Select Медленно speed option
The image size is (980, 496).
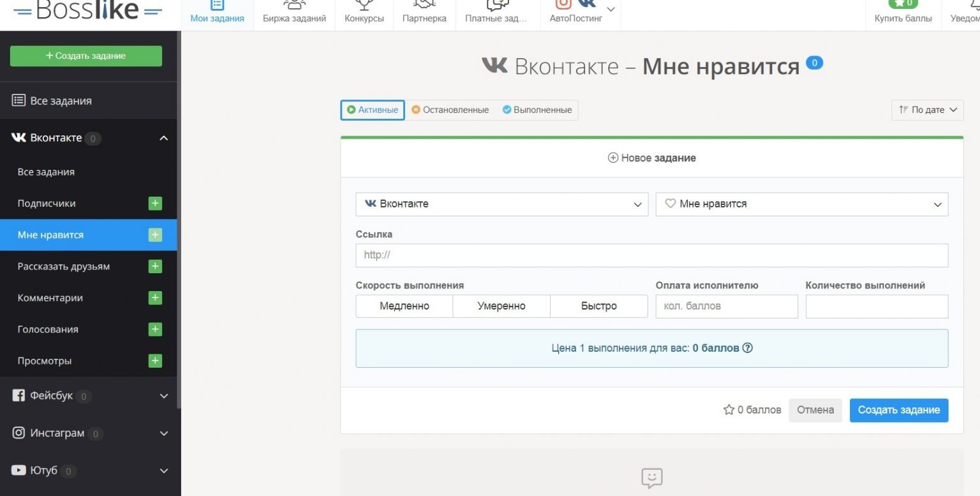coord(405,306)
